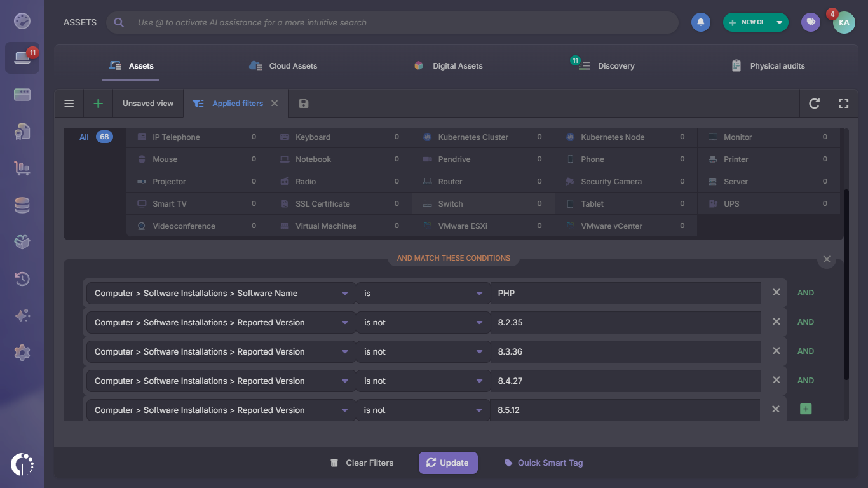Close the Applied filters tab with X
The height and width of the screenshot is (488, 868).
[x=275, y=104]
